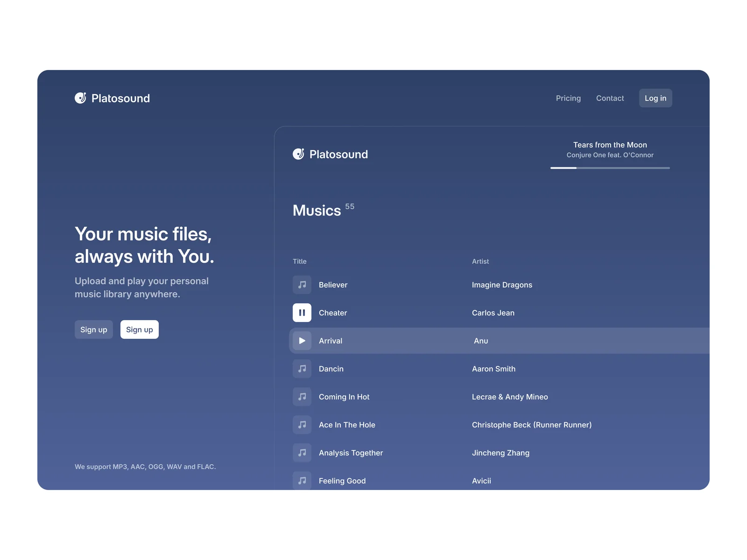747x560 pixels.
Task: Click the music note icon for Dancin
Action: point(302,369)
